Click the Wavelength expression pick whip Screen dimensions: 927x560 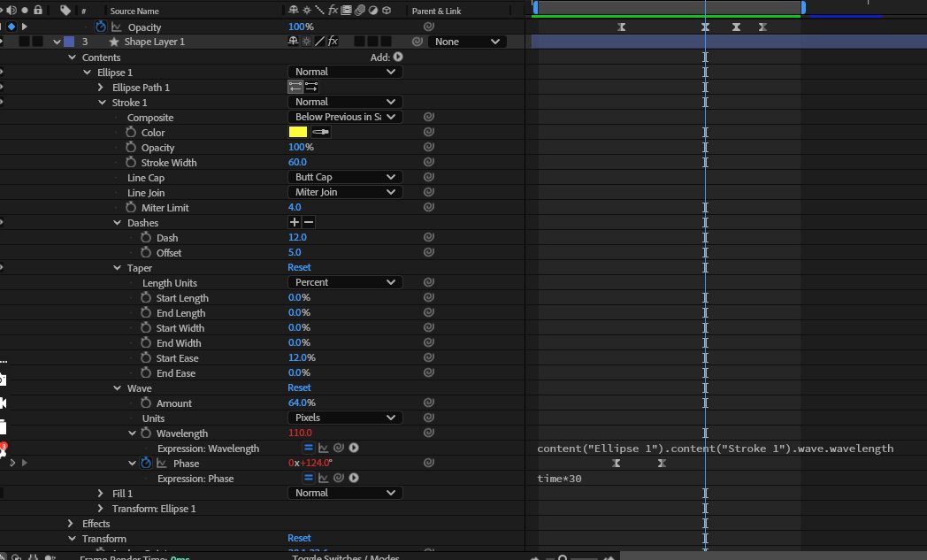tap(339, 448)
